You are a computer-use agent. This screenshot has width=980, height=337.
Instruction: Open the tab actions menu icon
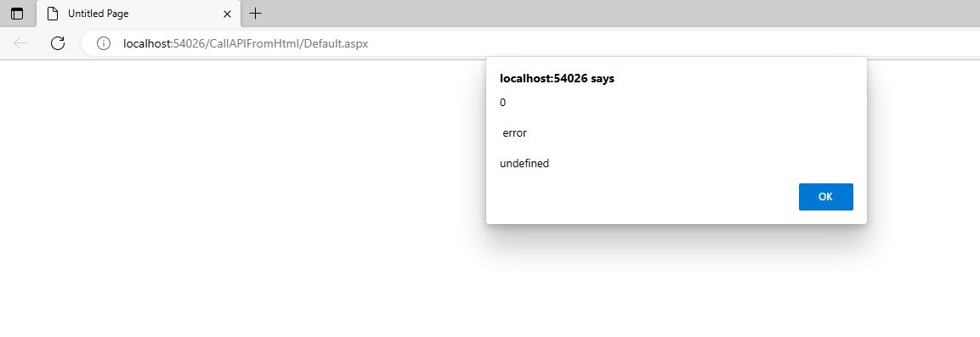[17, 13]
